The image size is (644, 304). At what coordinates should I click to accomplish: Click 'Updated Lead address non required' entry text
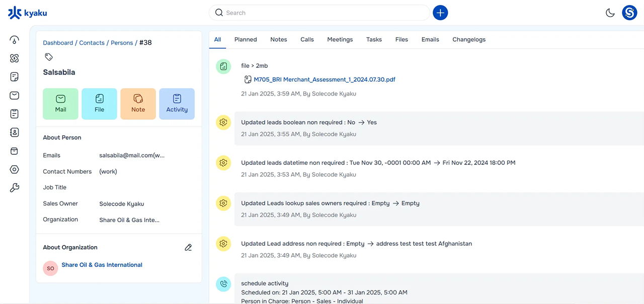[x=356, y=244]
